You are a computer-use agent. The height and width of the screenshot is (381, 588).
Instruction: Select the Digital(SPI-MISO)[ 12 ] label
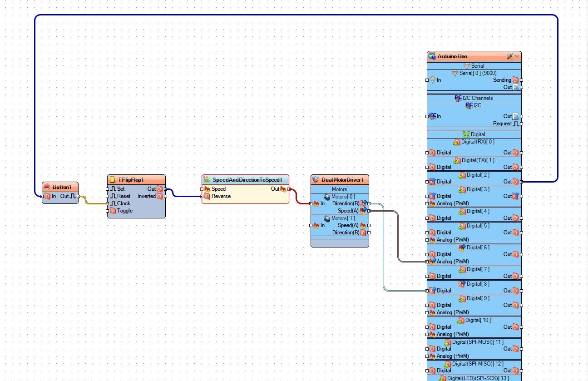478,364
